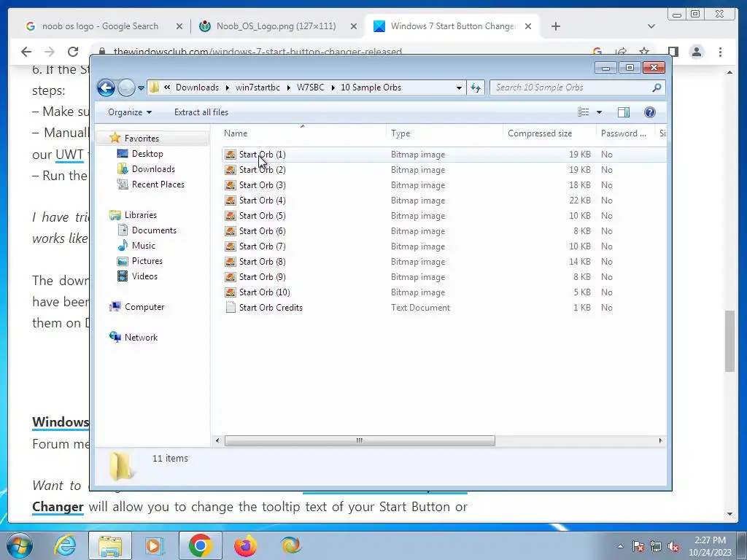Click the file list scroll right arrow
Image resolution: width=747 pixels, height=560 pixels.
(660, 441)
